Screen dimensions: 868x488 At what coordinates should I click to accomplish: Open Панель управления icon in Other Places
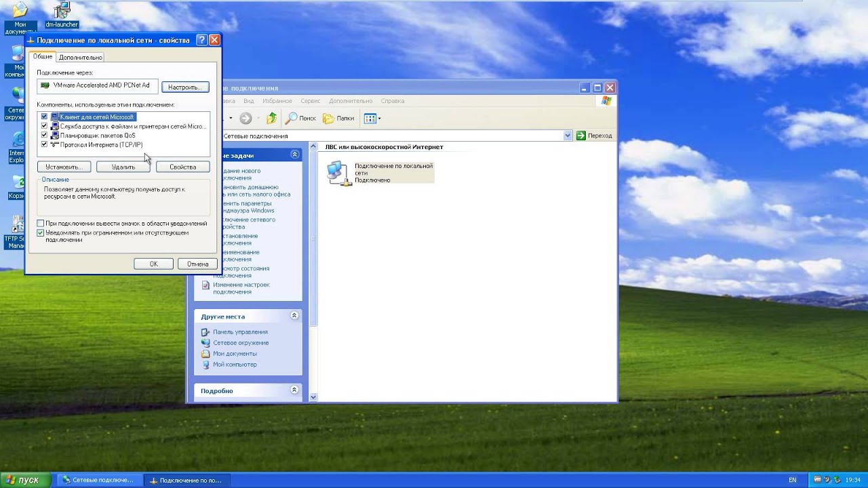[x=205, y=332]
